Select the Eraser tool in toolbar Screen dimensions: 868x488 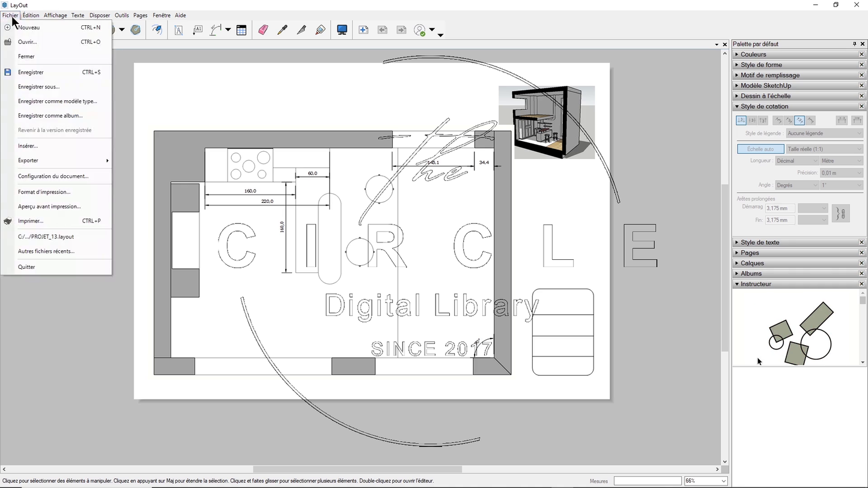(263, 30)
